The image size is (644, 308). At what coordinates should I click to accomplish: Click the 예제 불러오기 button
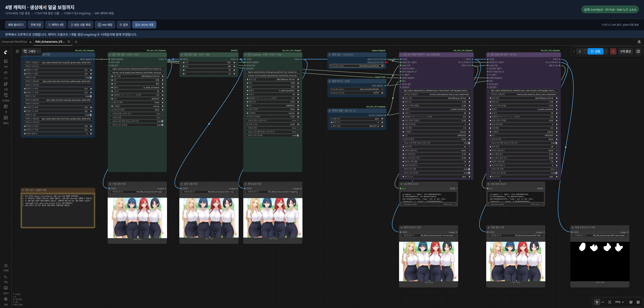[15, 25]
